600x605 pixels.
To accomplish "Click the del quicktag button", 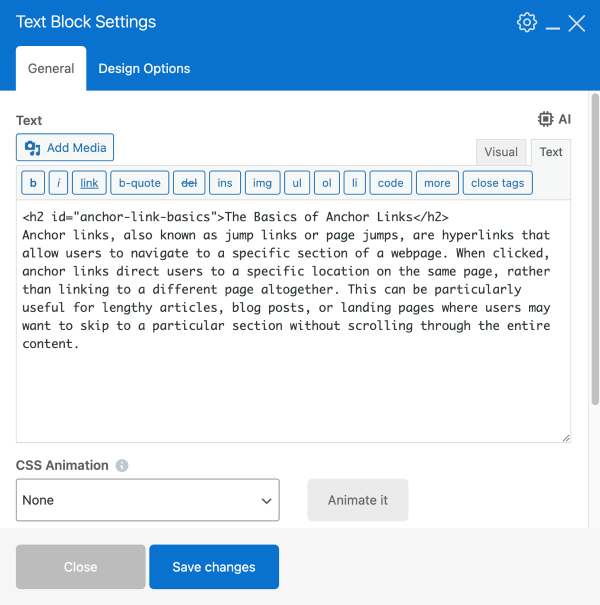I will pos(187,183).
